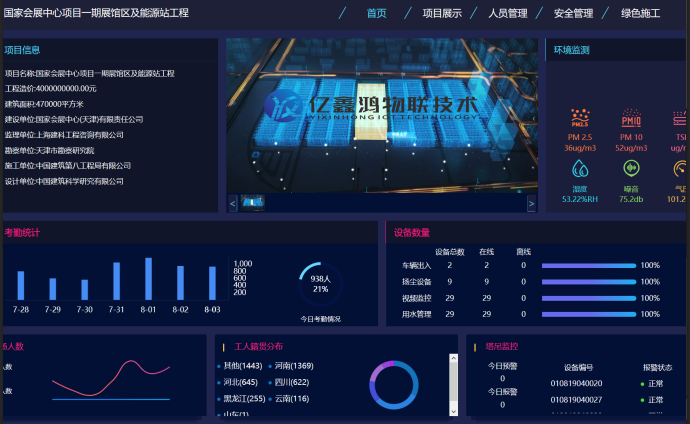Click the 塔吊监控 panel title
Image resolution: width=690 pixels, height=424 pixels.
point(502,347)
